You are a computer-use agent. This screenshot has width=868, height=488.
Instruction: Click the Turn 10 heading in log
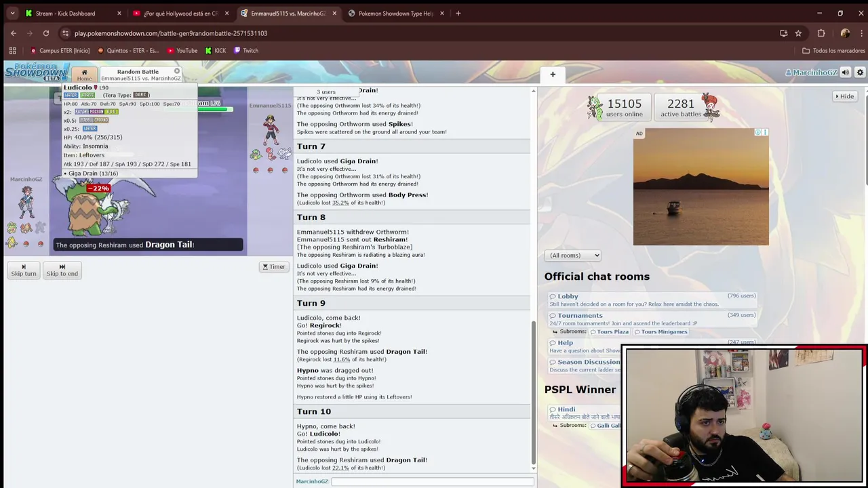pyautogui.click(x=314, y=411)
